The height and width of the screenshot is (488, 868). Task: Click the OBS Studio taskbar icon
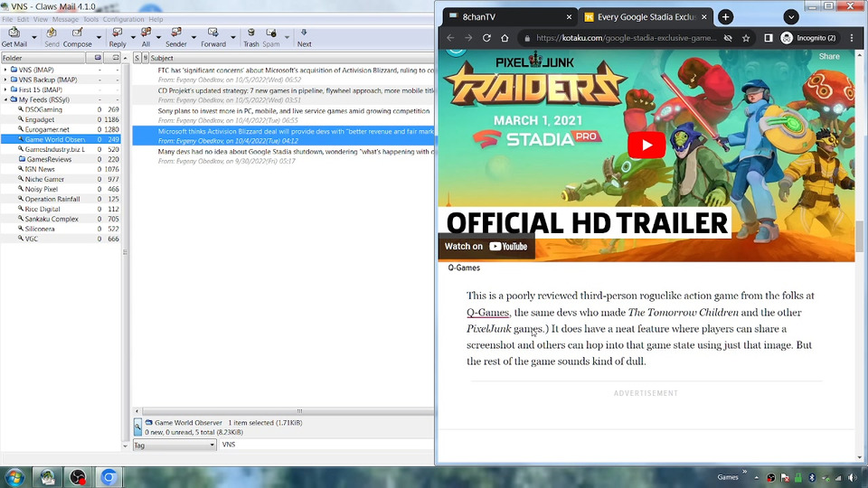point(78,477)
